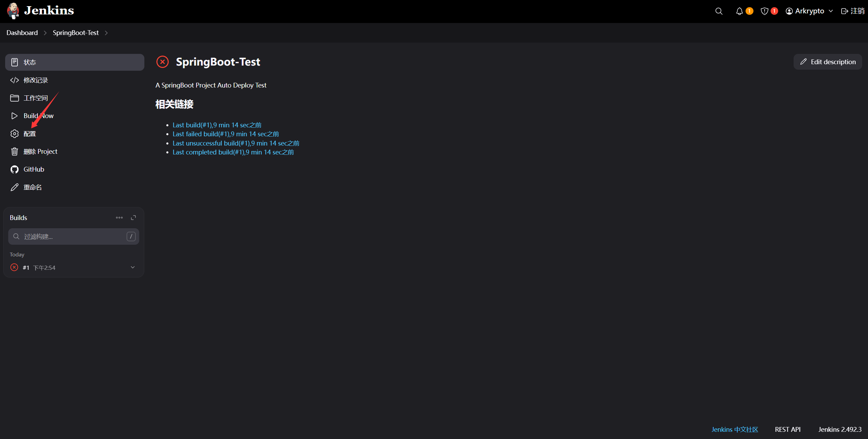Image resolution: width=868 pixels, height=439 pixels.
Task: Expand SpringBoot-Test breadcrumb chevron
Action: coord(106,33)
